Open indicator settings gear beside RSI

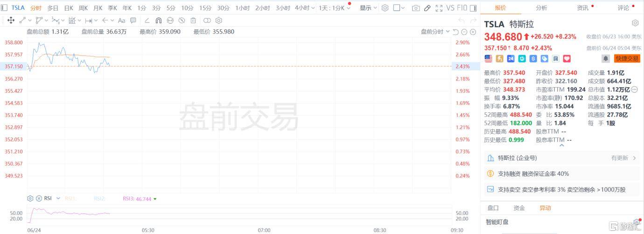click(x=30, y=198)
